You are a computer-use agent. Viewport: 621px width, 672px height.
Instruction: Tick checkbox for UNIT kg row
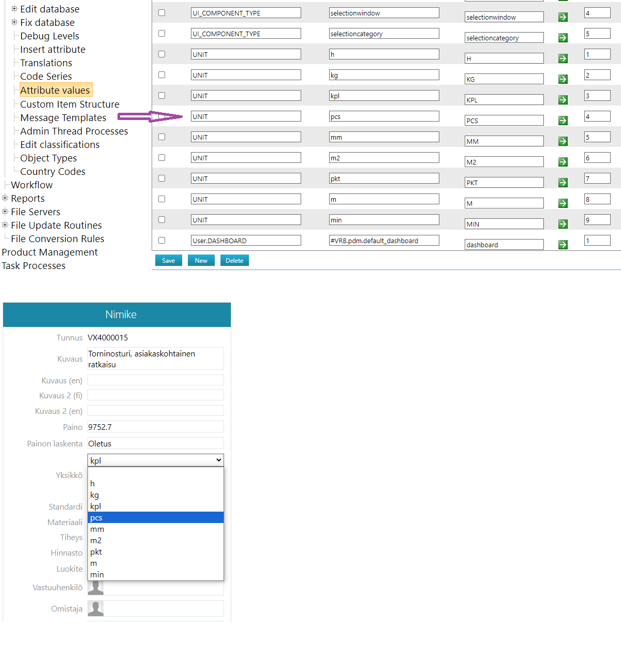[x=162, y=75]
